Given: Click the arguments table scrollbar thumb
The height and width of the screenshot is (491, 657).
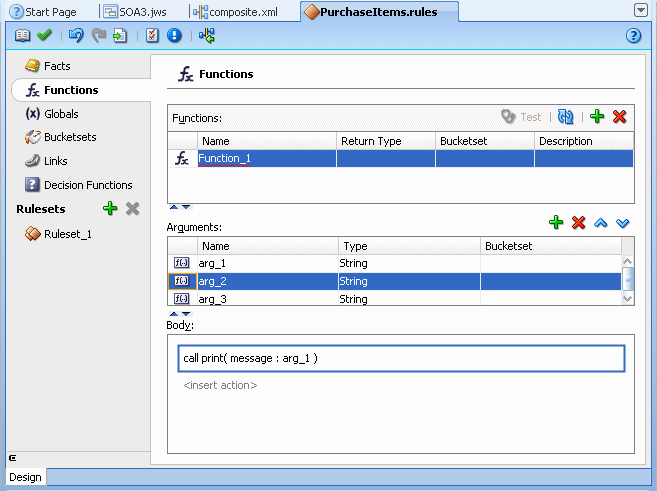Looking at the screenshot, I should (x=627, y=279).
